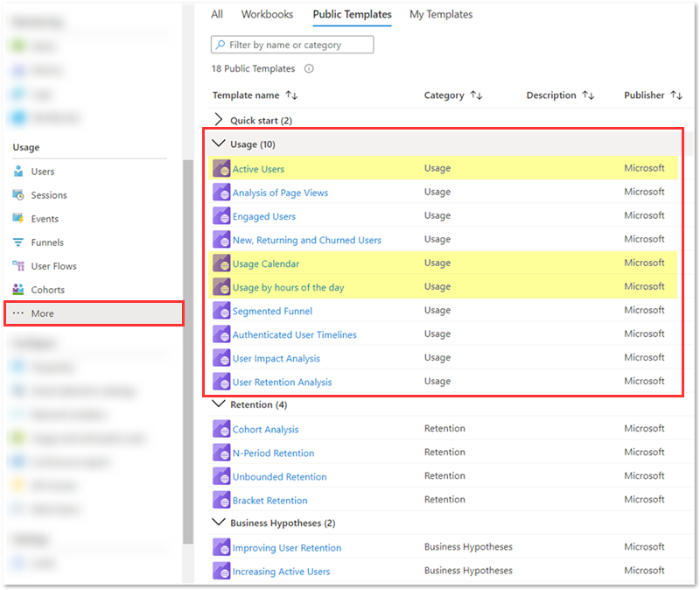The image size is (700, 590).
Task: Select the Public Templates tab
Action: tap(353, 14)
